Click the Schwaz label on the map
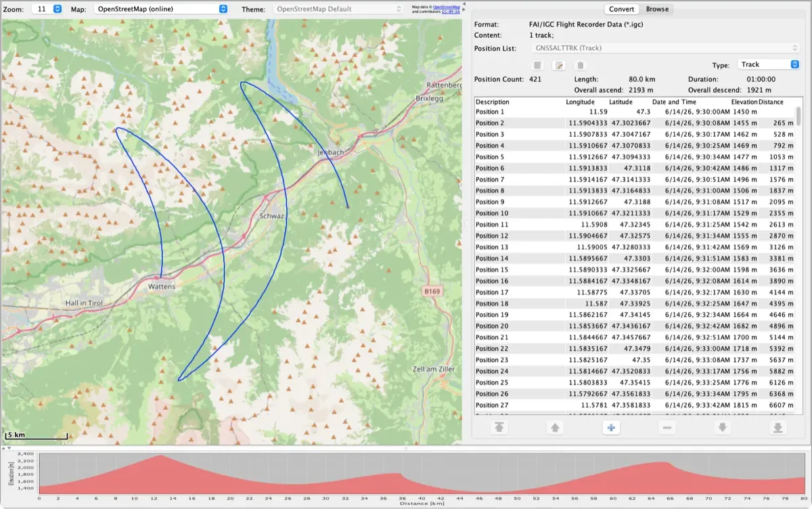Viewport: 812px width, 509px height. pyautogui.click(x=272, y=216)
